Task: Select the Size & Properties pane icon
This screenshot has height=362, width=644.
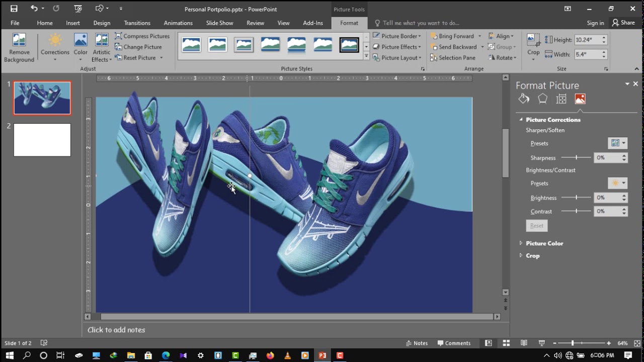Action: (561, 99)
